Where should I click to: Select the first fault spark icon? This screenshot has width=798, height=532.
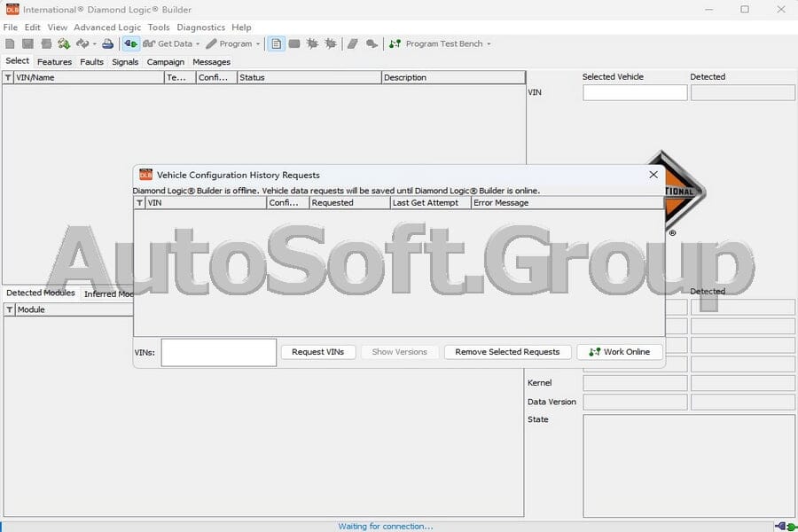[x=313, y=43]
